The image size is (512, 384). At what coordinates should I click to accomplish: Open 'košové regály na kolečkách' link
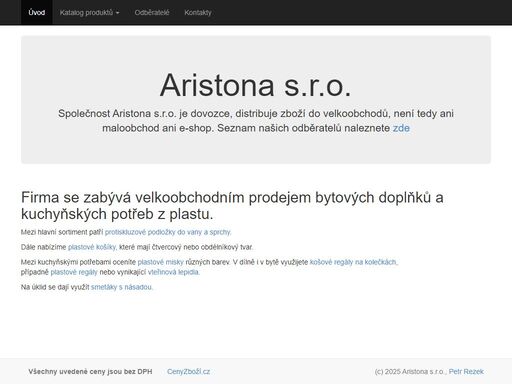coord(353,262)
